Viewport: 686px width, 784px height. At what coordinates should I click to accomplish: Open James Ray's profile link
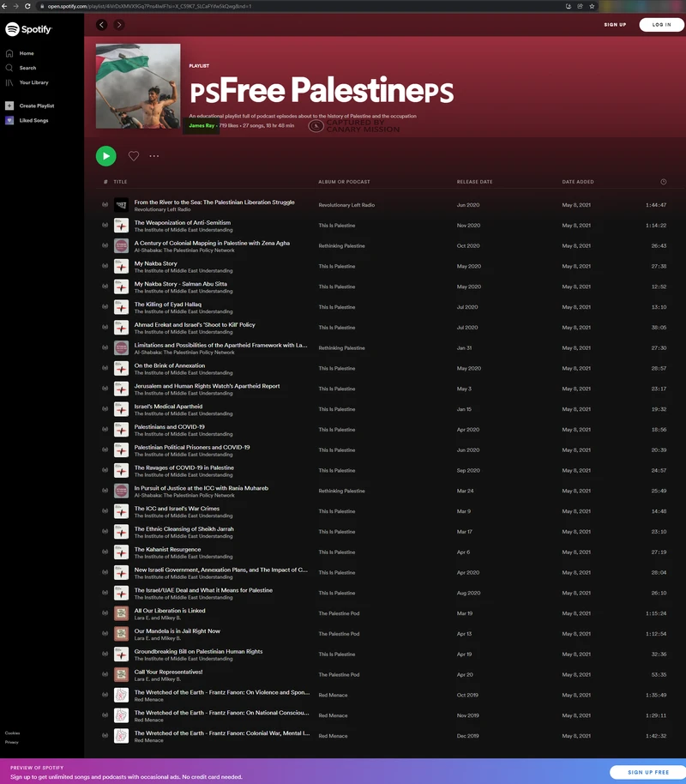click(202, 125)
